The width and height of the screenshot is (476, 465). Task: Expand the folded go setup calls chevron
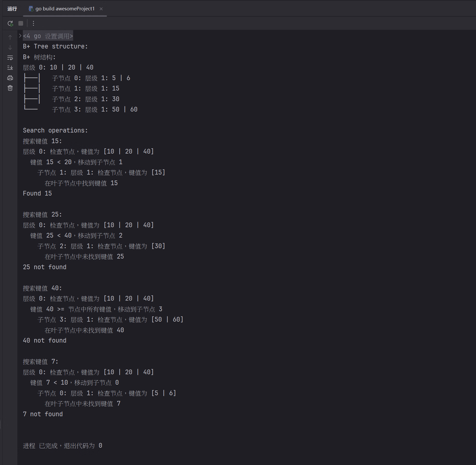20,36
